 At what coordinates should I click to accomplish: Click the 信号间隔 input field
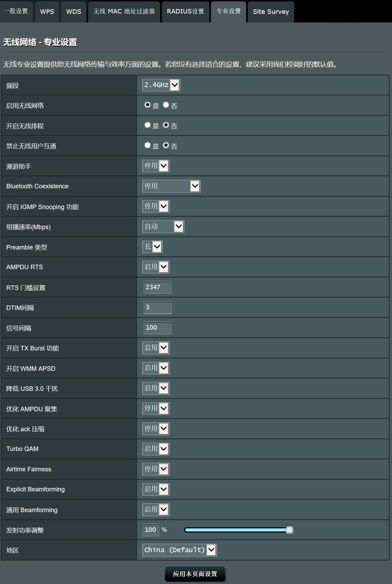point(158,328)
